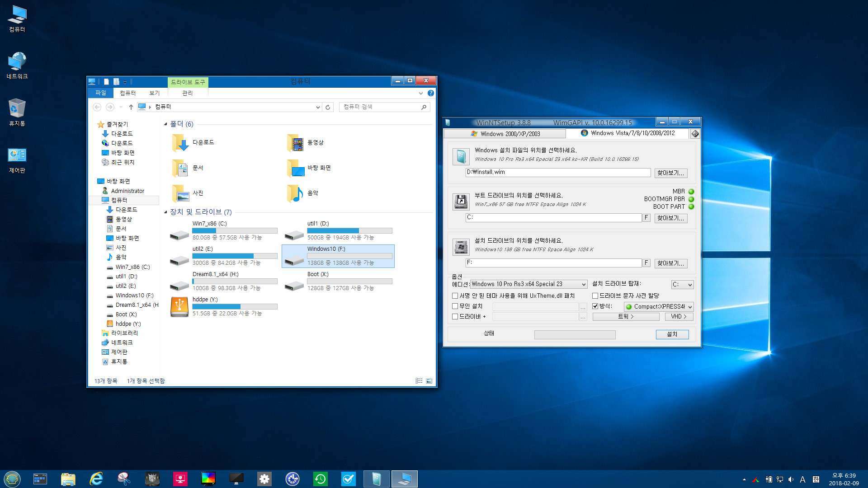868x488 pixels.
Task: Click the refresh icon in Explorer address bar
Action: click(x=328, y=107)
